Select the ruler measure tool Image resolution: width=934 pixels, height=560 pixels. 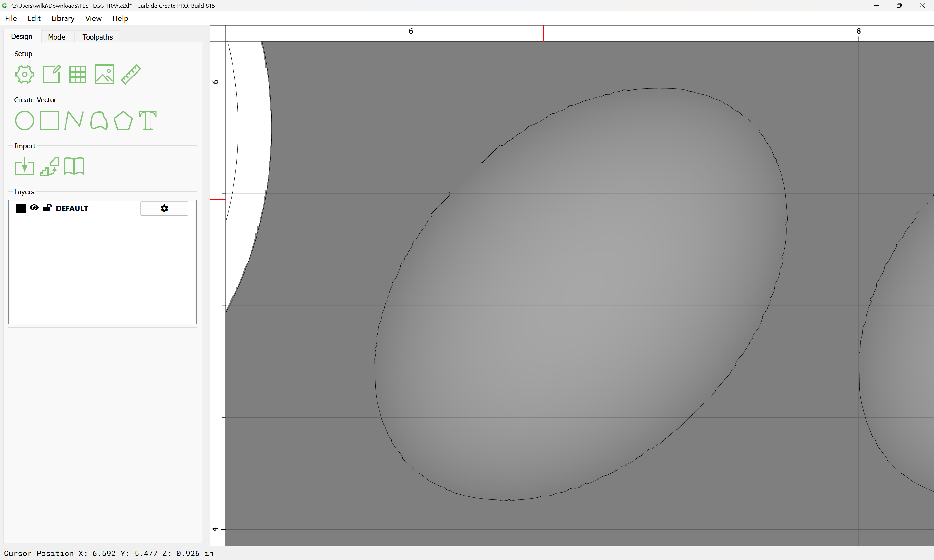131,74
